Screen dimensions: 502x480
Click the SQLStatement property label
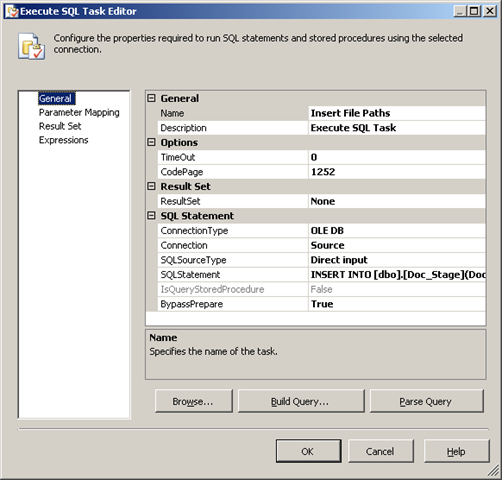click(x=190, y=275)
